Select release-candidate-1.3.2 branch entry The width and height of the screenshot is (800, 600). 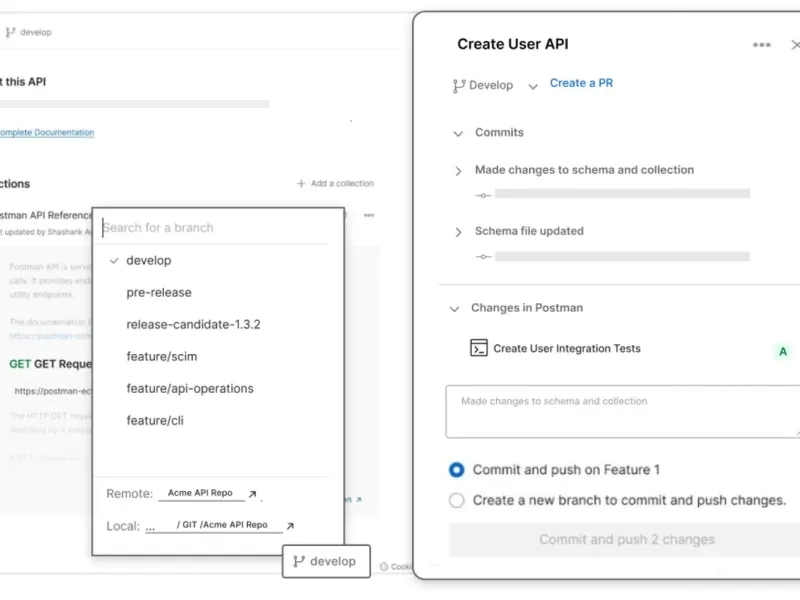pyautogui.click(x=193, y=325)
